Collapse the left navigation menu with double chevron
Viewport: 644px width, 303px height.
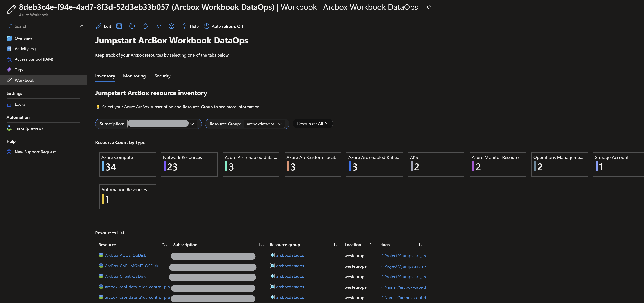tap(82, 26)
